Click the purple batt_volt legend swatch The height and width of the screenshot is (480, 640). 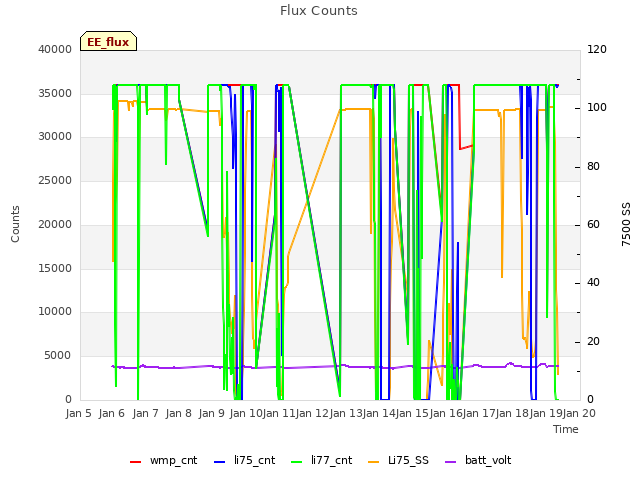pos(451,462)
